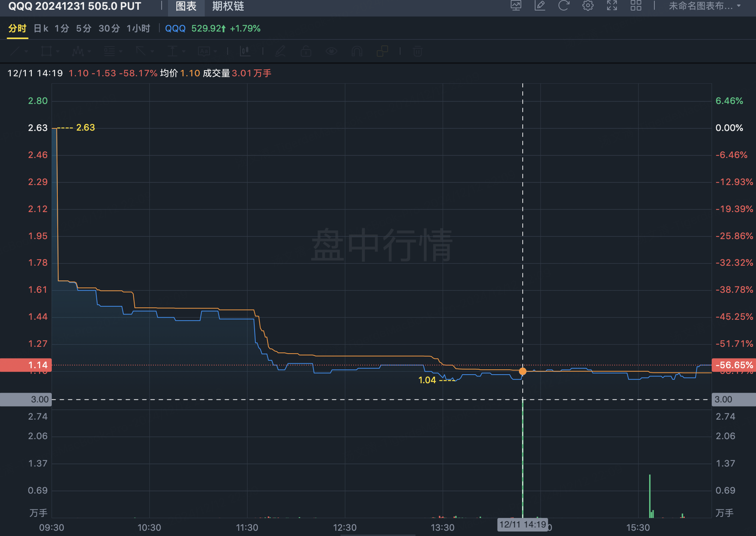
Task: Click the orange crosshair dot on price line
Action: [522, 371]
